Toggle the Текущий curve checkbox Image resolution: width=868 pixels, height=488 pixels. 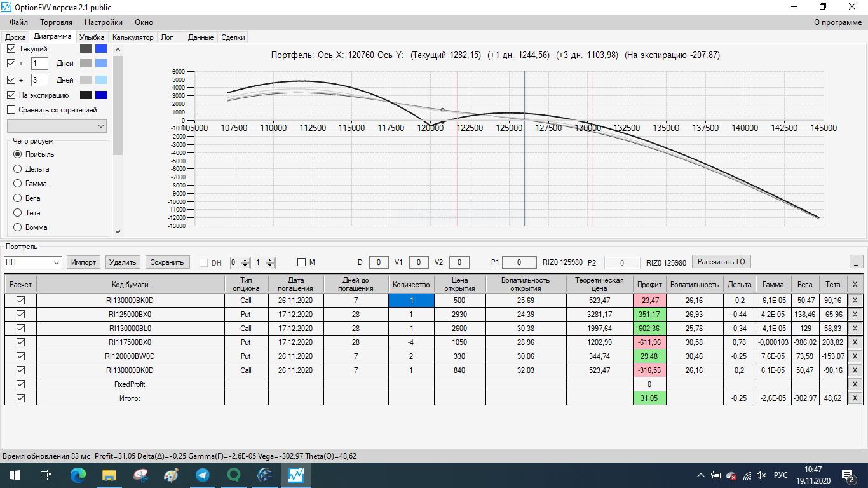point(11,49)
